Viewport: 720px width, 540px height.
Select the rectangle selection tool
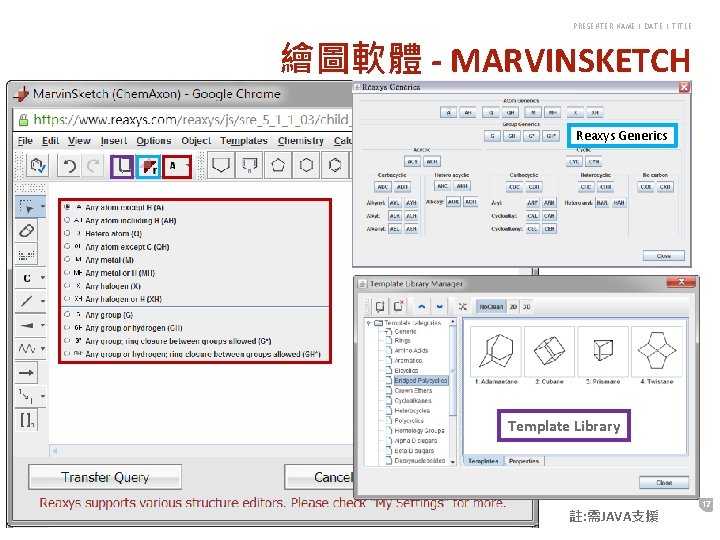coord(27,207)
